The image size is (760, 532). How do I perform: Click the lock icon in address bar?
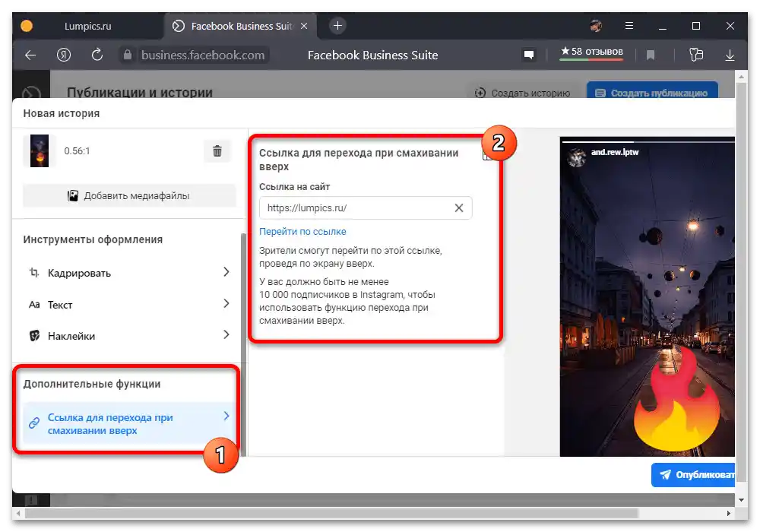(128, 55)
